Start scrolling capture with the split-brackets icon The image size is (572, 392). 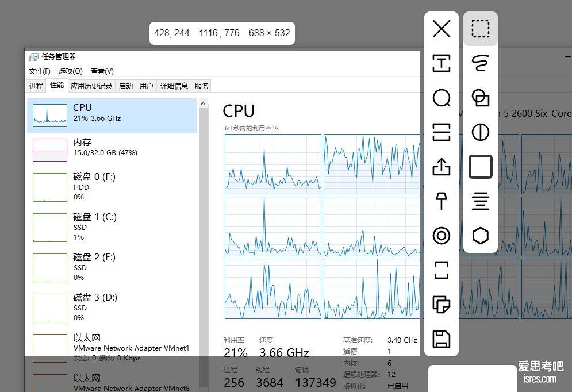click(442, 132)
